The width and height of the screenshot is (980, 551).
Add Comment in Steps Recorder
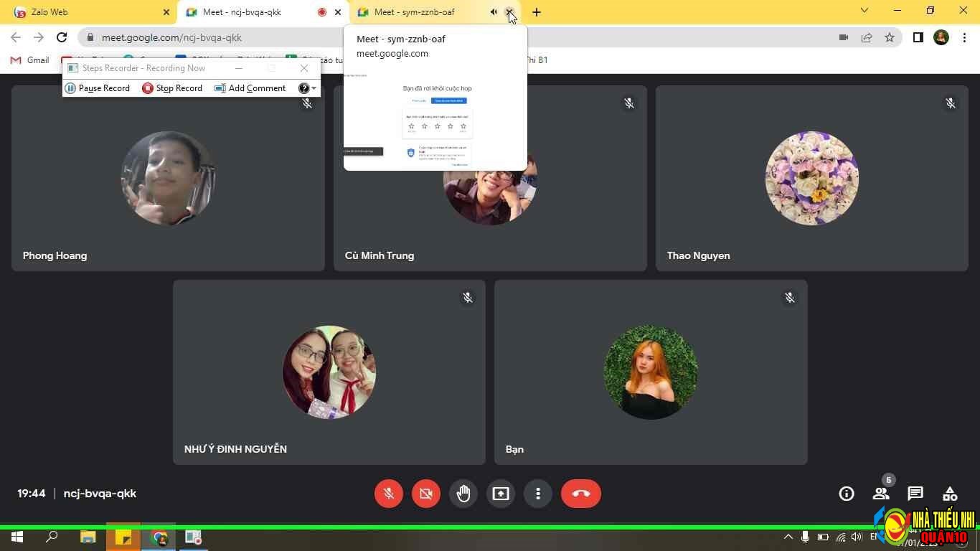click(250, 88)
